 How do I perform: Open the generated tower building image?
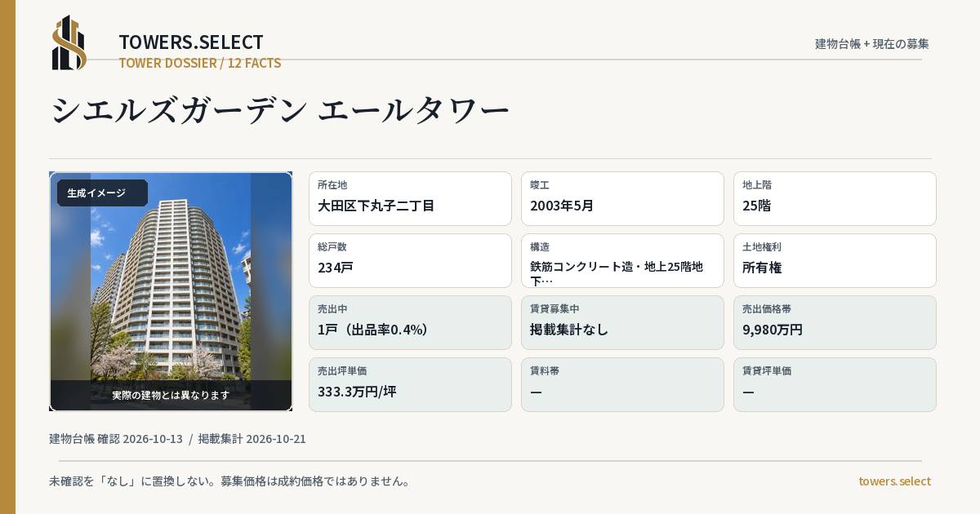171,291
